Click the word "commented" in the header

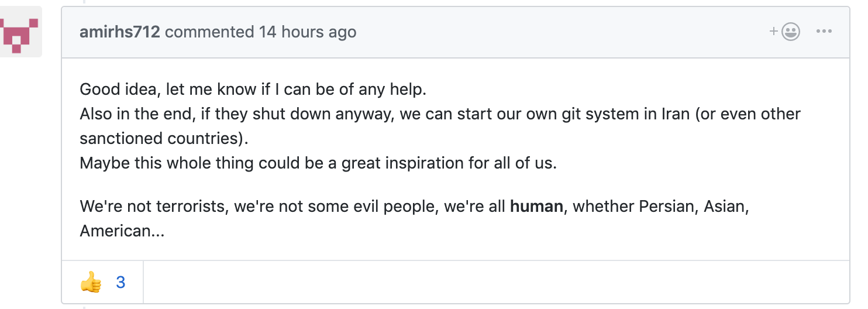tap(209, 32)
